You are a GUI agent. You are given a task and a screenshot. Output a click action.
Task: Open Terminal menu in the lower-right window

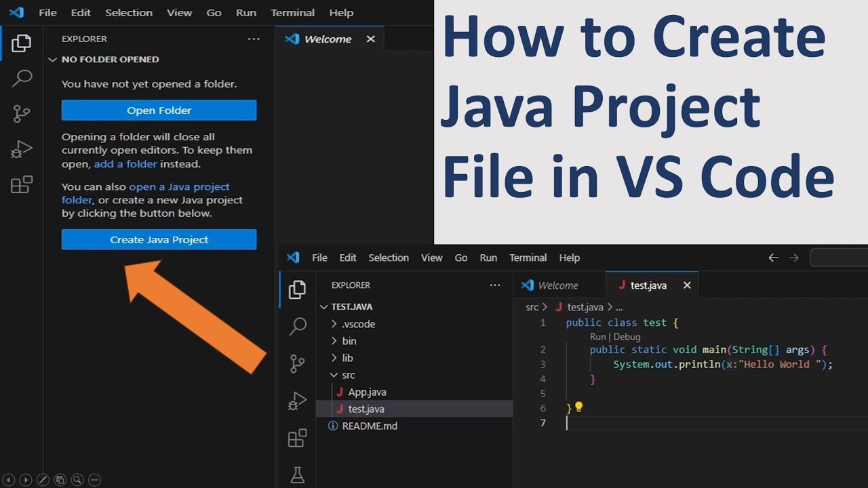pos(528,258)
